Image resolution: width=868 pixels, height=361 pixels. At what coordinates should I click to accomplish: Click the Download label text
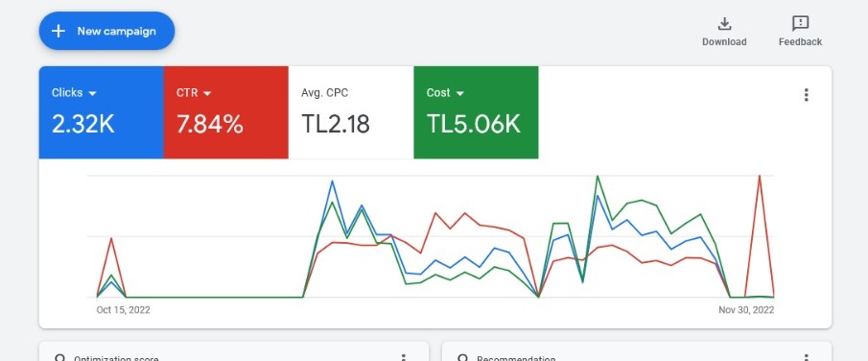pyautogui.click(x=724, y=41)
